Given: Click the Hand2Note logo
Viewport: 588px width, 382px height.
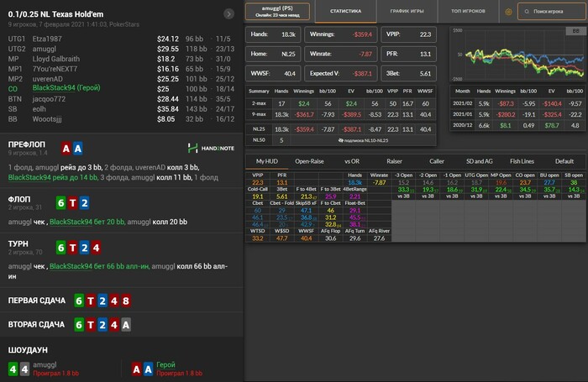Looking at the screenshot, I should pos(211,148).
